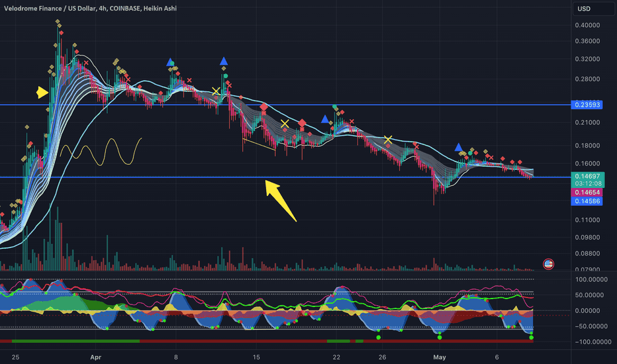Click the Apr date label on the time axis
The image size is (617, 364).
pyautogui.click(x=95, y=357)
